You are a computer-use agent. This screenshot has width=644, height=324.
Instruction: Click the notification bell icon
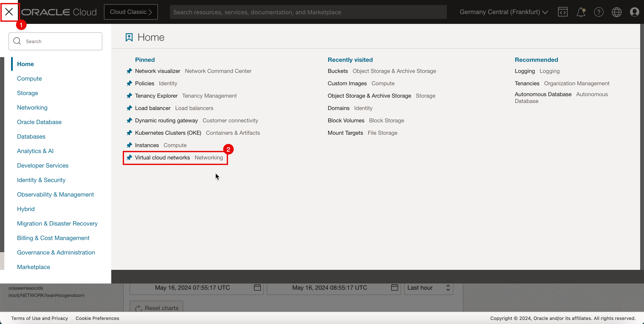pyautogui.click(x=581, y=12)
